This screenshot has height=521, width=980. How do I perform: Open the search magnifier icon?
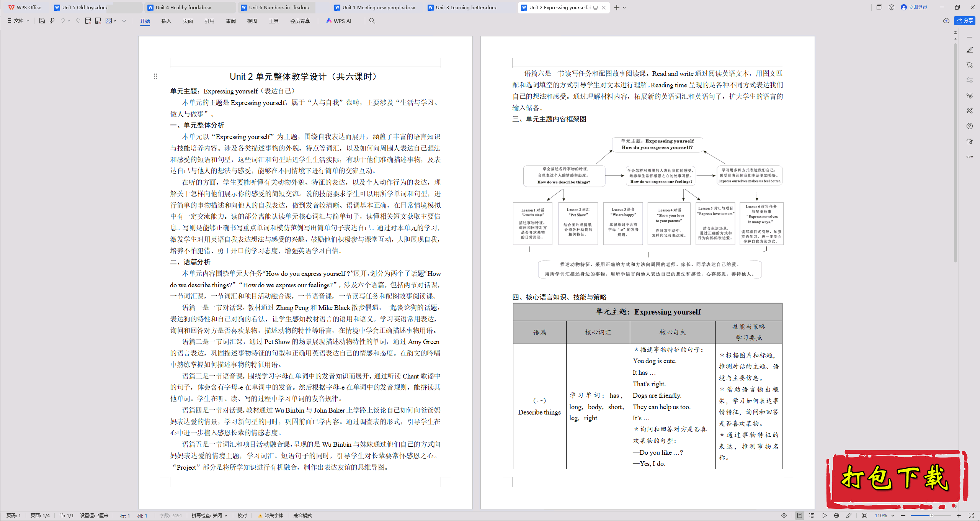pyautogui.click(x=372, y=21)
